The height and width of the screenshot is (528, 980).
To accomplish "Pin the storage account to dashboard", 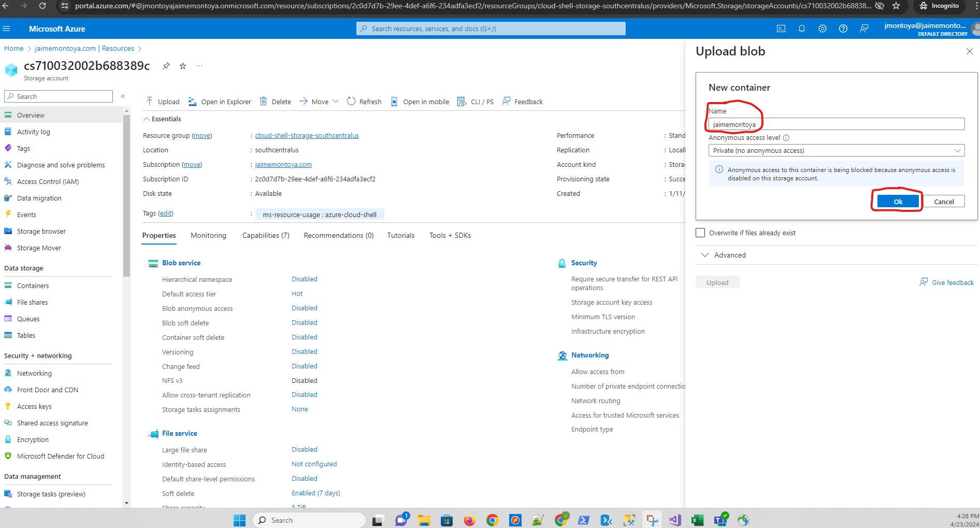I will tap(166, 66).
